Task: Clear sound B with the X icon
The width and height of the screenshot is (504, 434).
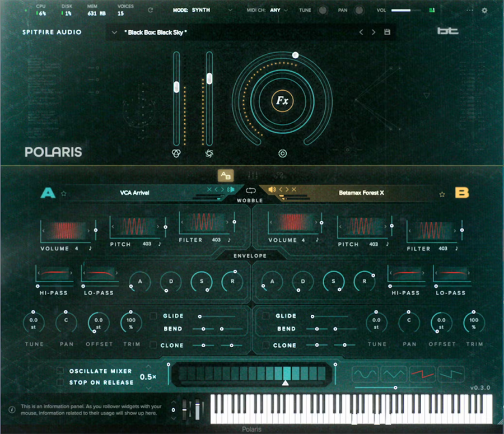Action: pos(294,189)
